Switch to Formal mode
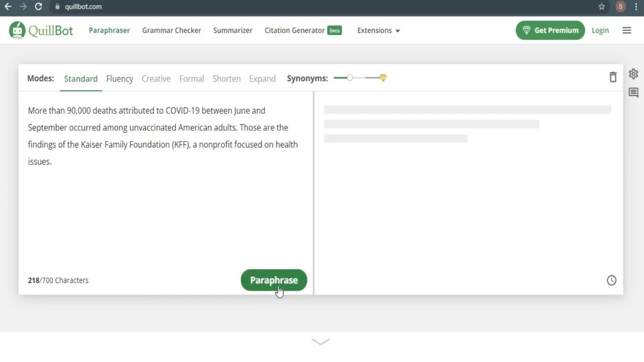This screenshot has width=644, height=362. [x=192, y=78]
